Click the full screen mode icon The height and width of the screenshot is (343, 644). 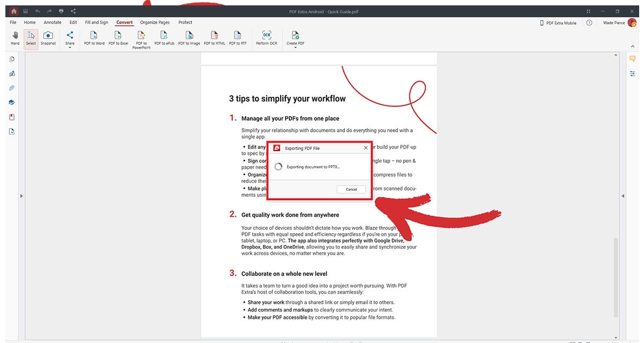pyautogui.click(x=589, y=11)
